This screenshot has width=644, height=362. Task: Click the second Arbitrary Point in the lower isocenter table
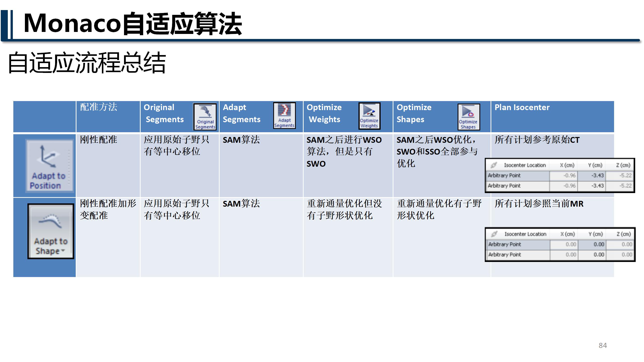(505, 255)
